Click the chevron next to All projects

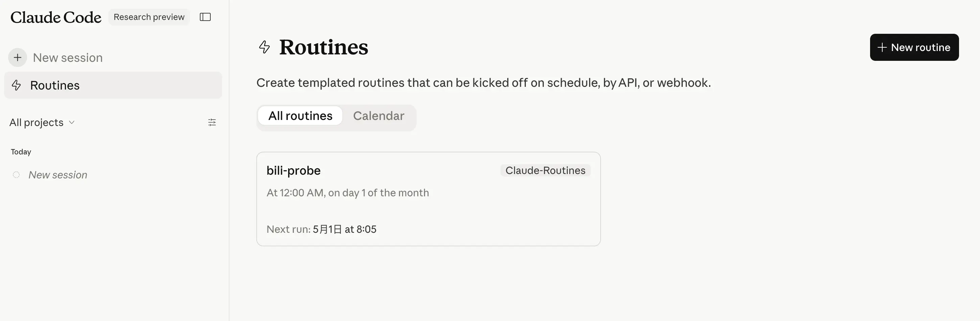[72, 122]
